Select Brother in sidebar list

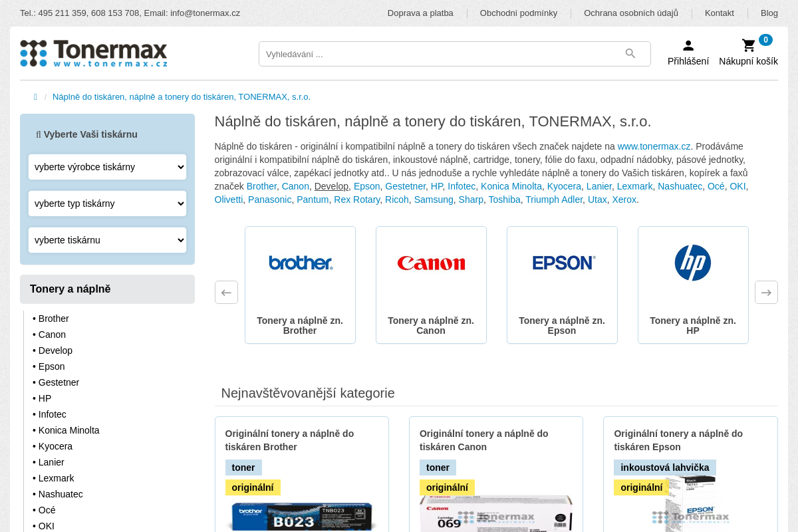[x=53, y=319]
